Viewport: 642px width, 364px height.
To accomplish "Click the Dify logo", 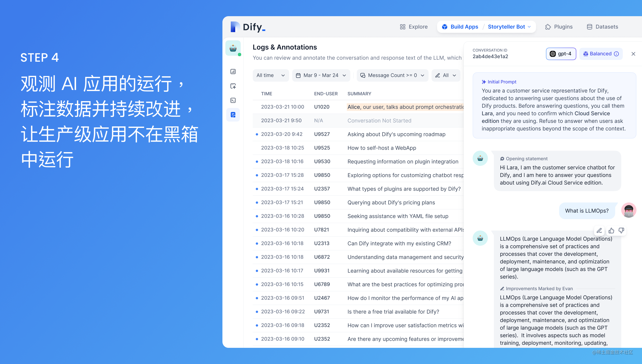I will (247, 27).
